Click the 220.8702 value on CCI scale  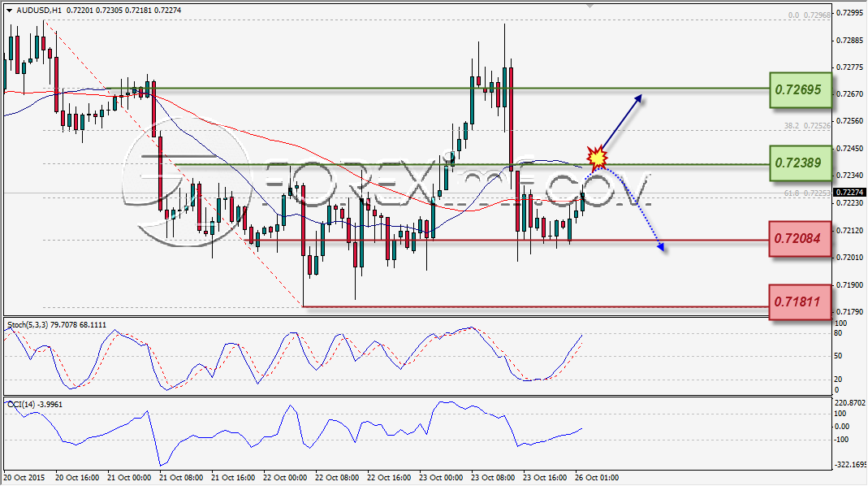tap(849, 403)
